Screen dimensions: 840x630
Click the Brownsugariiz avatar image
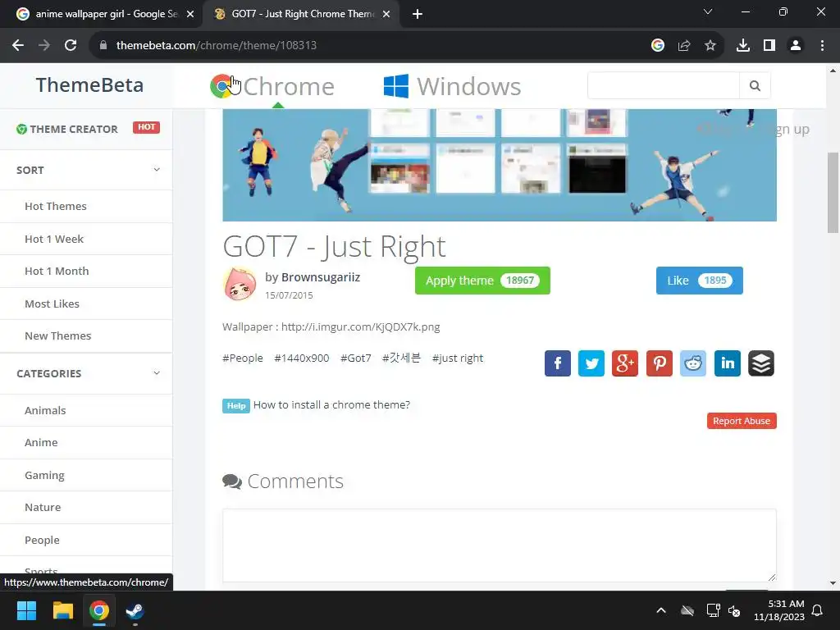[x=239, y=284]
